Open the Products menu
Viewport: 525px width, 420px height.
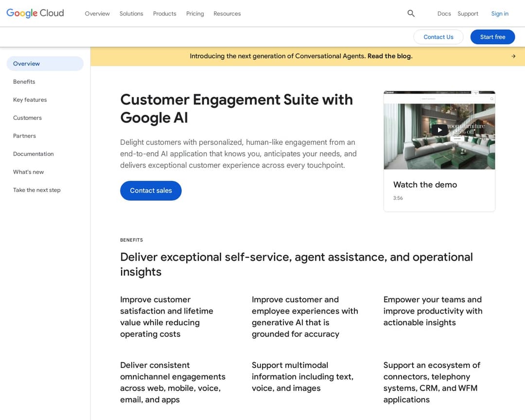point(164,14)
